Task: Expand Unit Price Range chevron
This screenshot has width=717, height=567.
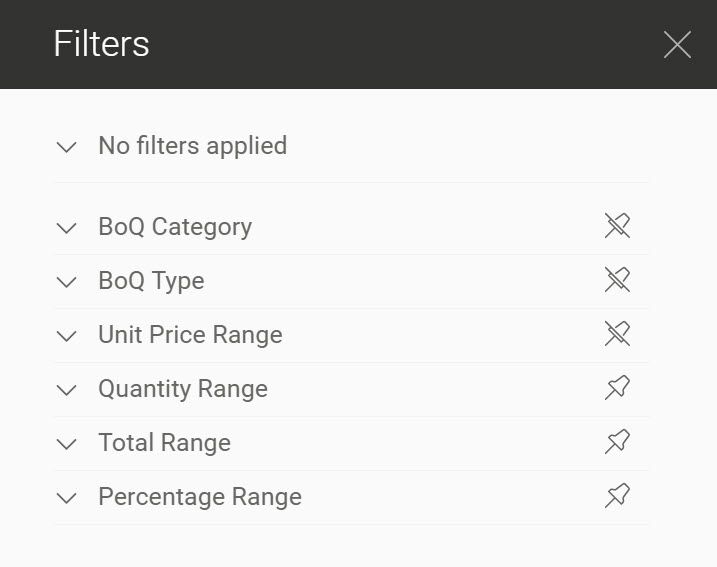Action: tap(67, 336)
